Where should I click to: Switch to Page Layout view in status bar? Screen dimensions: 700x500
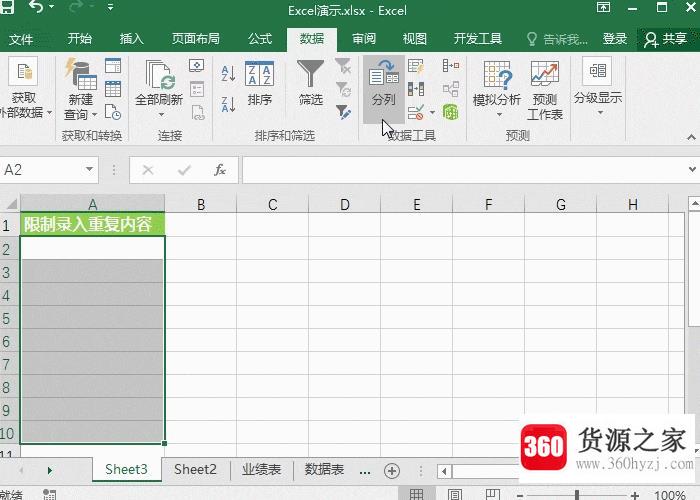(454, 494)
